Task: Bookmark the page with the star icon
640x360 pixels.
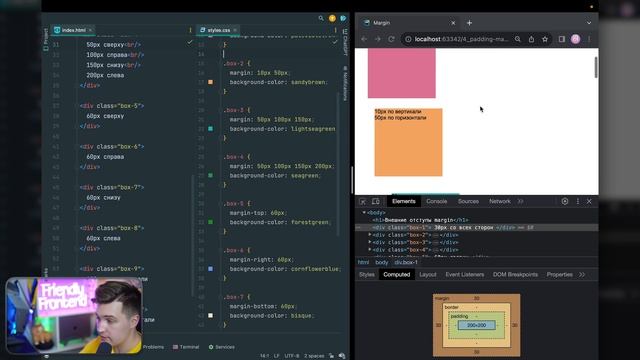Action: pyautogui.click(x=545, y=39)
